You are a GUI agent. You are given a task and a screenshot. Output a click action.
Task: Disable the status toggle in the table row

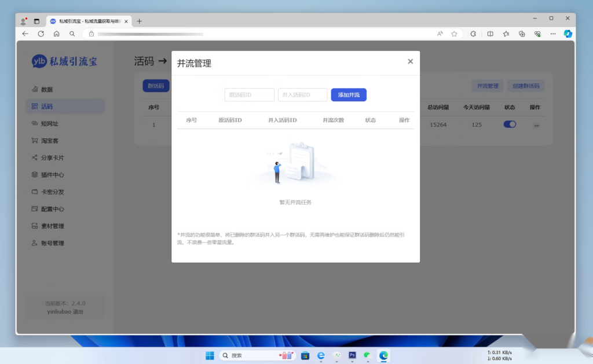coord(509,124)
